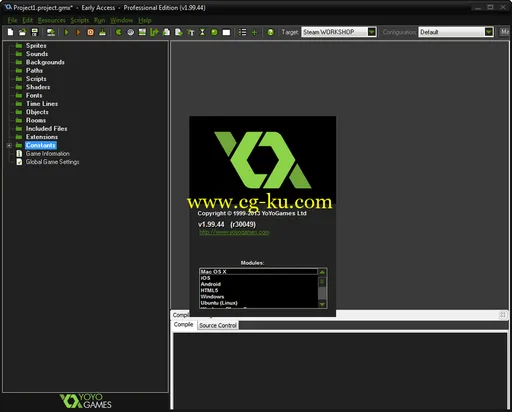The image size is (512, 412).
Task: Select Objects folder in resource tree
Action: 37,112
